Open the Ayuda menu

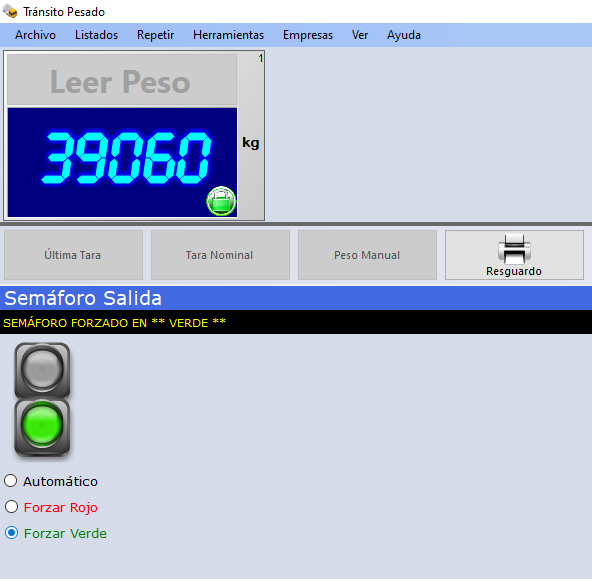tap(404, 35)
